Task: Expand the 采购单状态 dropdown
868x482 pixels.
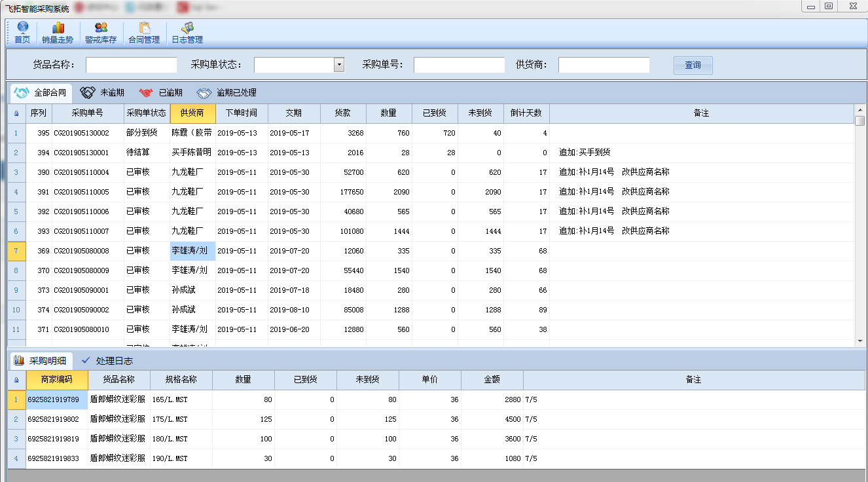Action: (339, 65)
